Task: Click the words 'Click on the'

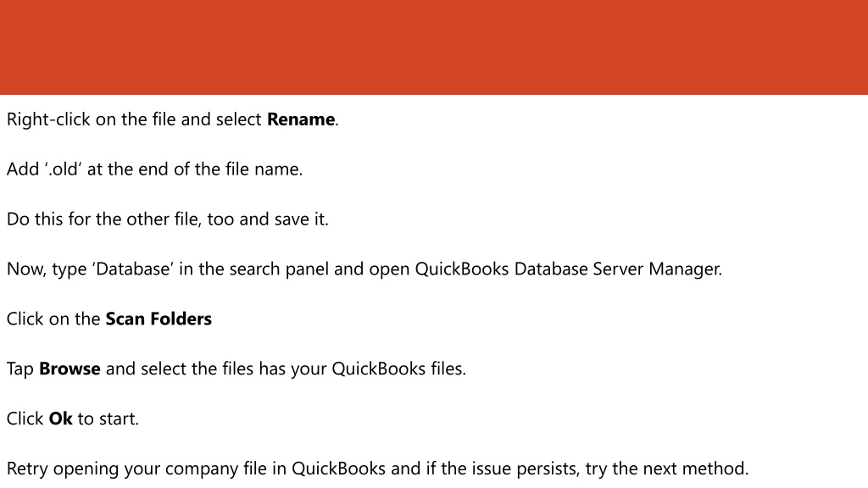Action: pyautogui.click(x=53, y=319)
